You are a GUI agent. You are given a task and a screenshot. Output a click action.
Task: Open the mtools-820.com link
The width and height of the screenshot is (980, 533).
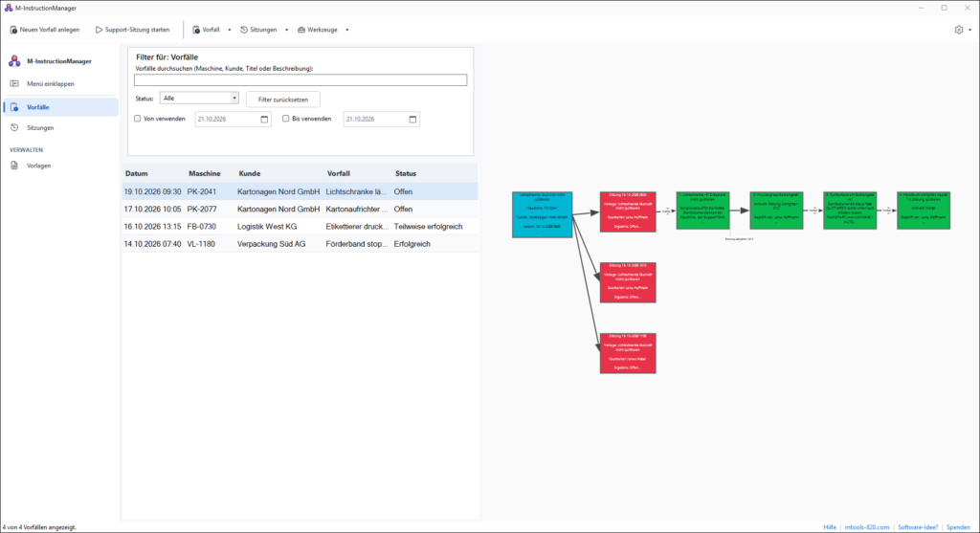867,527
